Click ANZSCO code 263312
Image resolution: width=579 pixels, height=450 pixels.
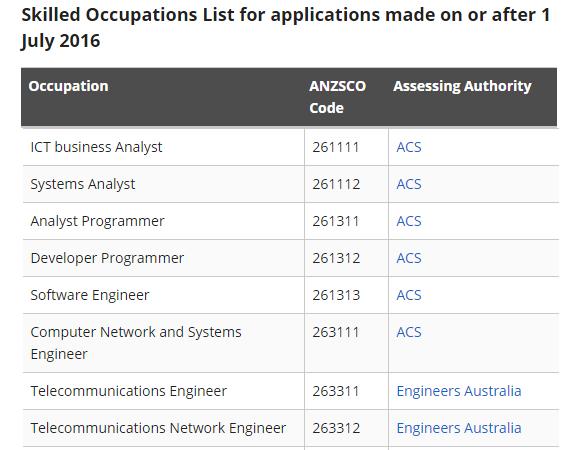pos(336,428)
